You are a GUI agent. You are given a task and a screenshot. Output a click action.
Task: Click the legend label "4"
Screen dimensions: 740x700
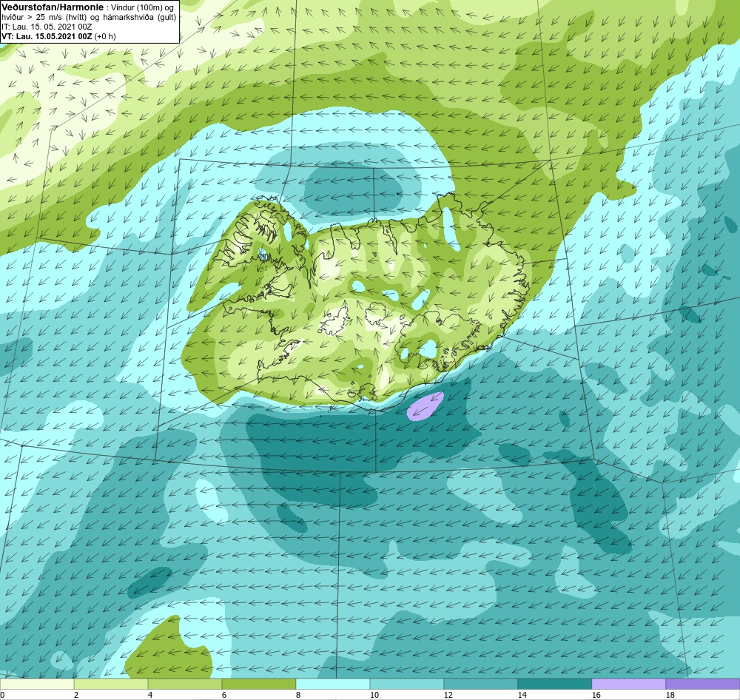(150, 695)
